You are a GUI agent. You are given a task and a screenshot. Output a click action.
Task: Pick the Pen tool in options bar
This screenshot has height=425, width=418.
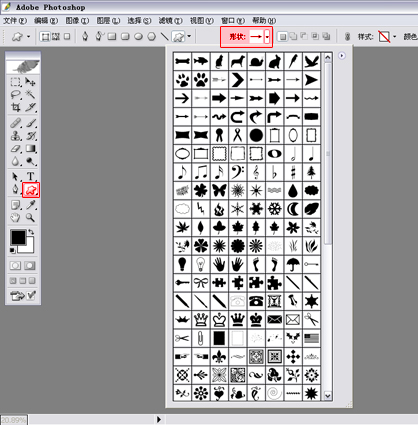(85, 36)
